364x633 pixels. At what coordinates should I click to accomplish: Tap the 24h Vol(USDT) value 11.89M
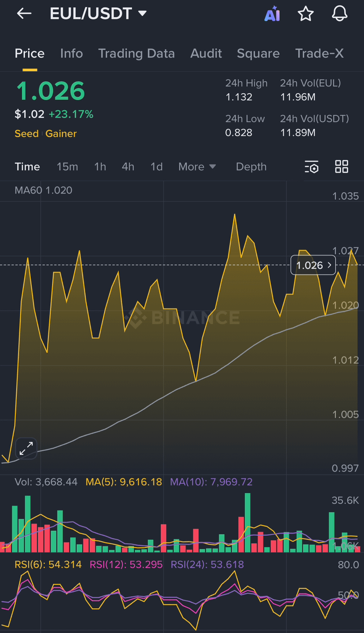click(x=298, y=133)
